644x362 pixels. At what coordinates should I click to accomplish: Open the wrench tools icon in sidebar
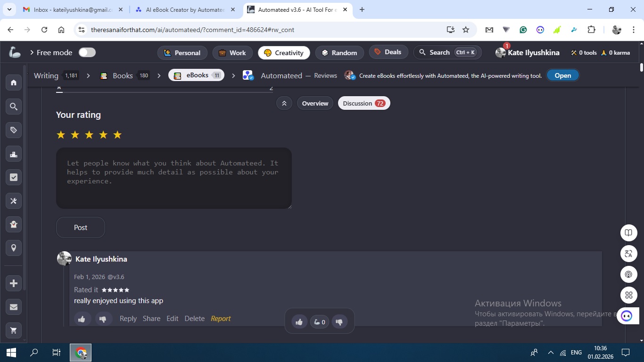pos(14,201)
